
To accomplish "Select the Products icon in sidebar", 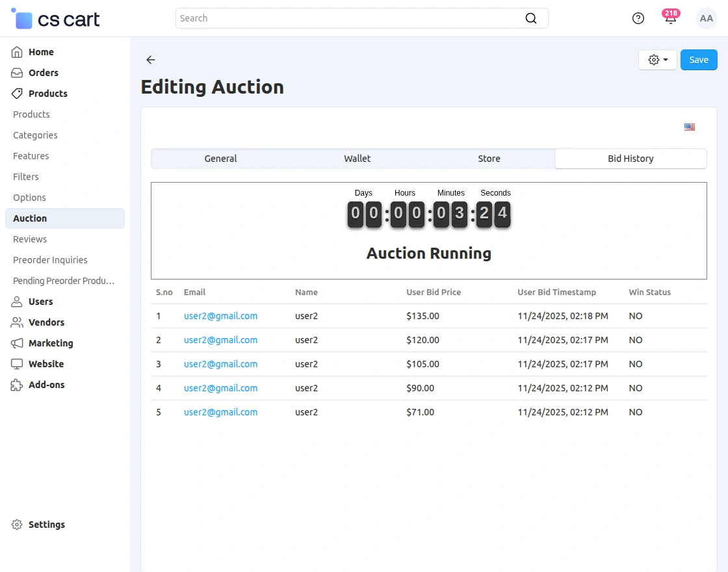I will coord(16,94).
